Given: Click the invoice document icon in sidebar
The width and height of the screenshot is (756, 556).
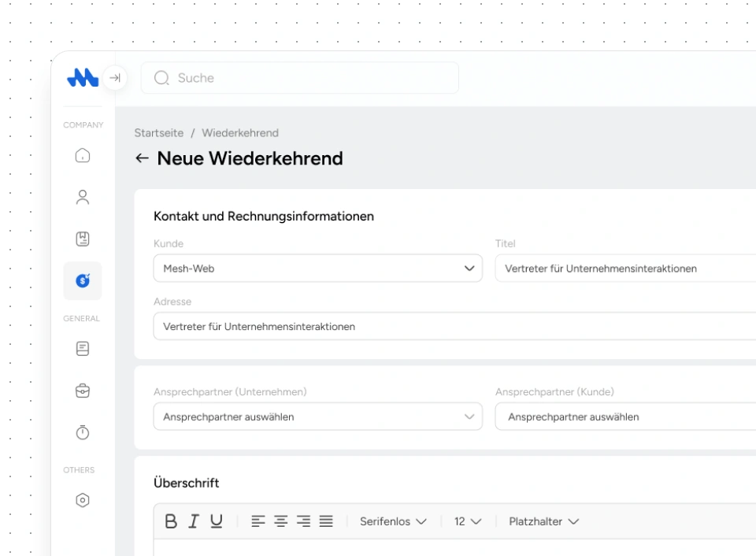Looking at the screenshot, I should [x=83, y=239].
